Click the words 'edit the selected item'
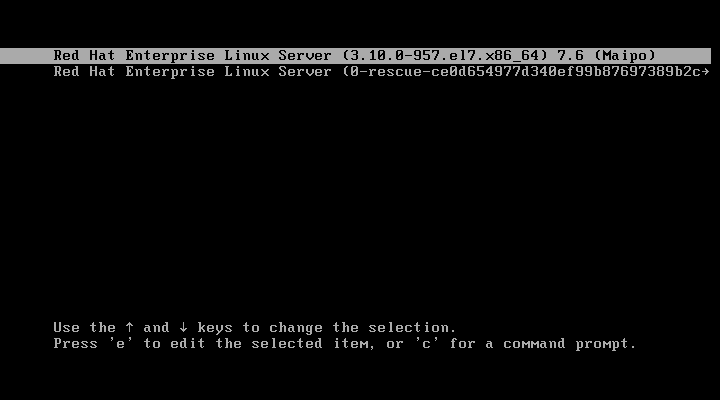 (270, 344)
